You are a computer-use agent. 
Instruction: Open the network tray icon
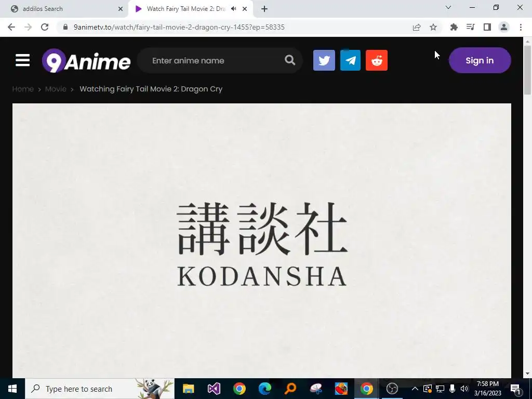pyautogui.click(x=440, y=389)
